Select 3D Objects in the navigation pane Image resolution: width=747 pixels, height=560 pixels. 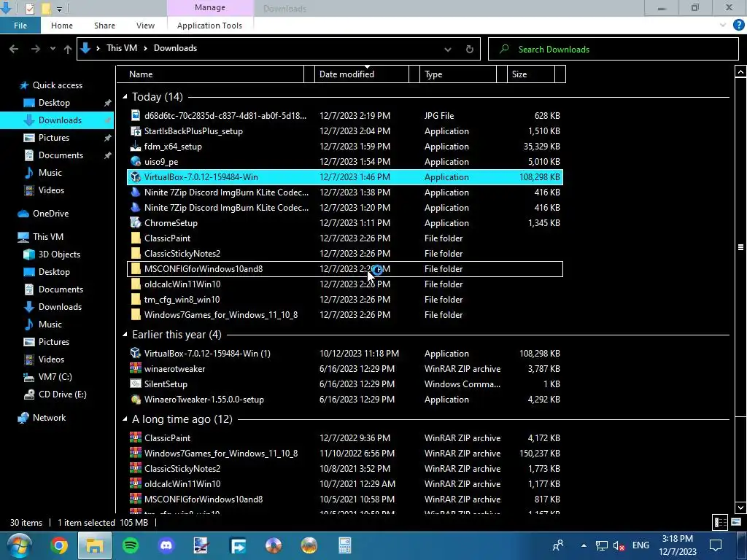(59, 254)
